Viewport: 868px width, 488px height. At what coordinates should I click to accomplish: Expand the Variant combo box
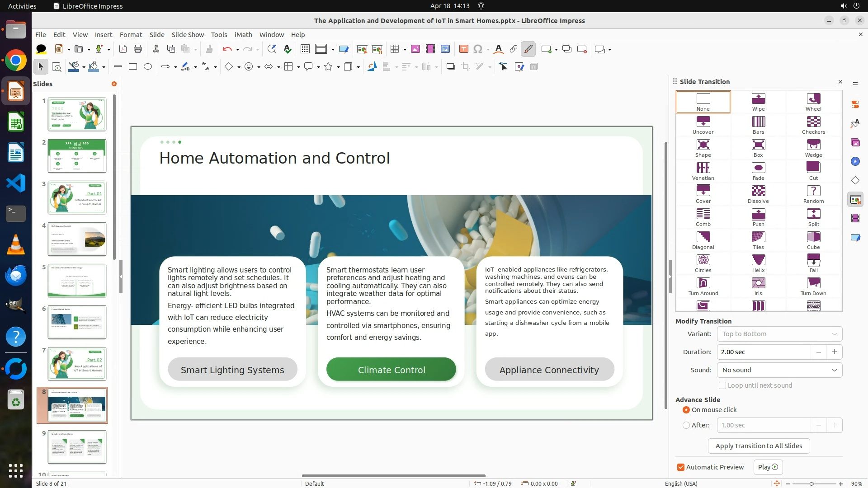(x=779, y=334)
